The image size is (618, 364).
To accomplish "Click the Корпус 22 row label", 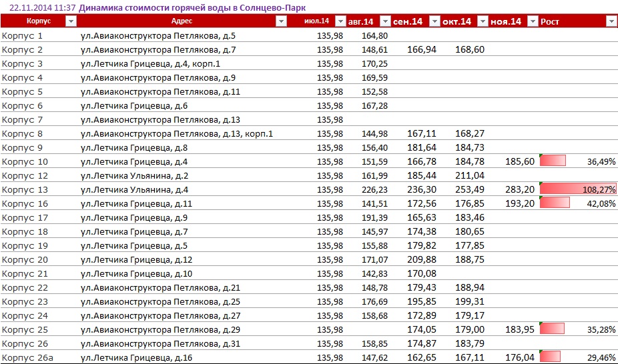I will 25,287.
